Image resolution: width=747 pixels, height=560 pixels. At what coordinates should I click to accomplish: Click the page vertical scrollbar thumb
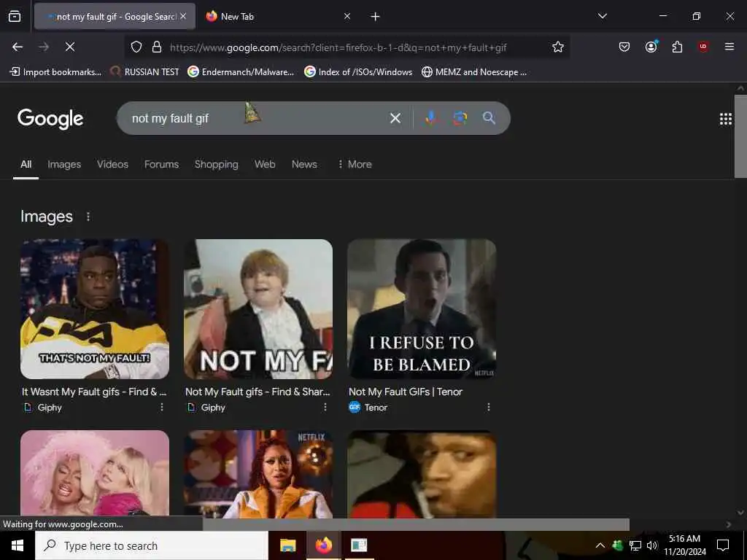click(741, 136)
